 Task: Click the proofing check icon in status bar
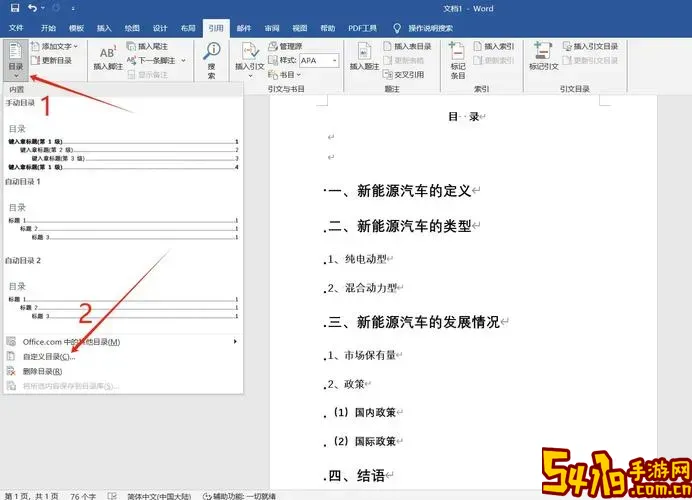coord(112,496)
